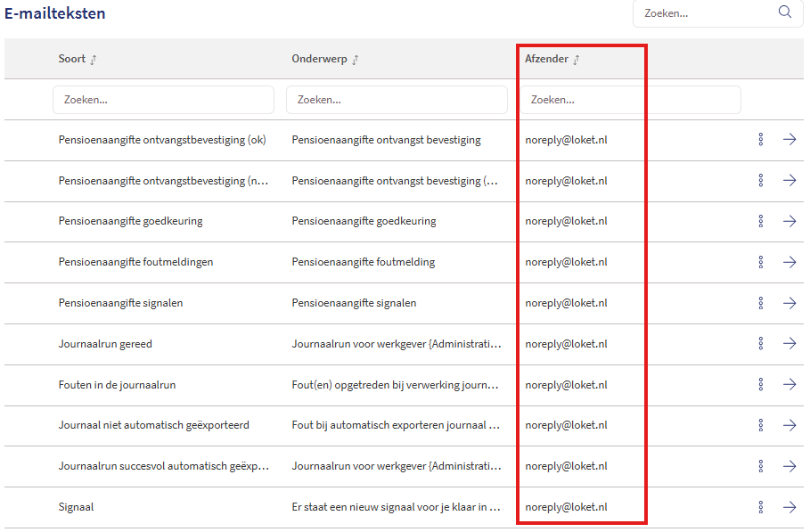Sort by Soort column arrow icon
Viewport: 810px width, 532px height.
tap(94, 60)
